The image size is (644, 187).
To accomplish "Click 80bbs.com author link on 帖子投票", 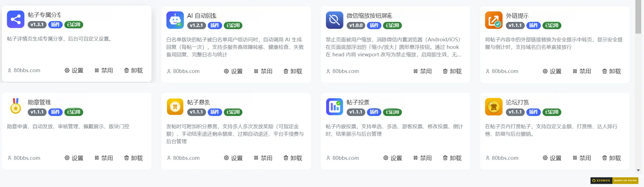I will [343, 158].
